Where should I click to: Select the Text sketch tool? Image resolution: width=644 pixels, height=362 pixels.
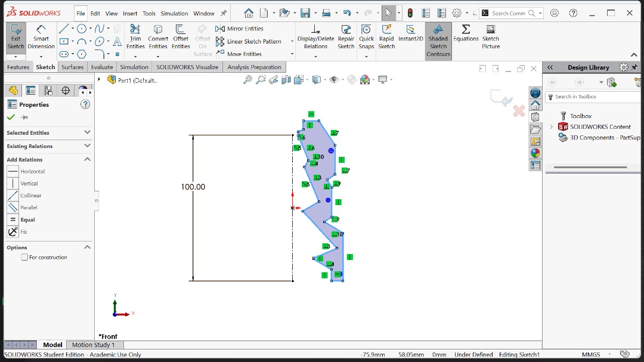117,42
